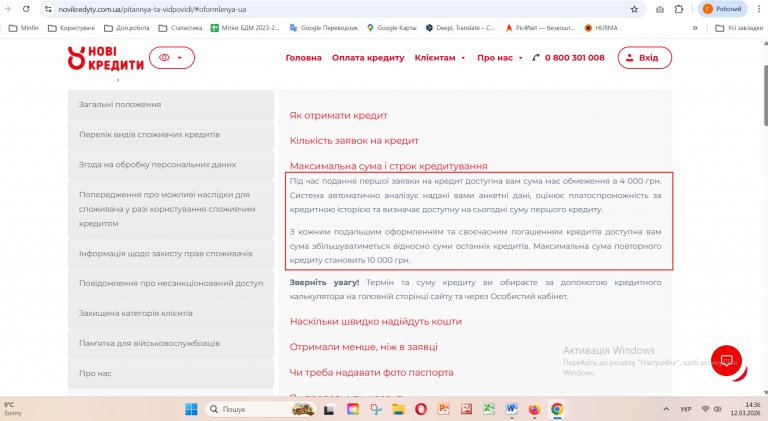The image size is (768, 421).
Task: Open the Робочий Chrome profile button
Action: click(722, 9)
